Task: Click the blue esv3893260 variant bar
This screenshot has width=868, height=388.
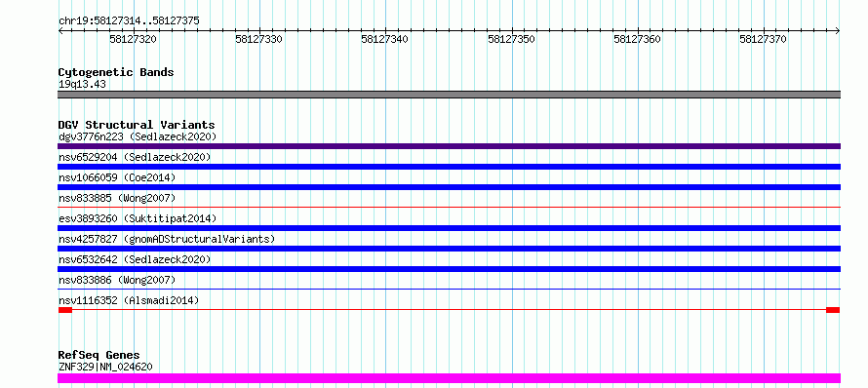Action: tap(449, 228)
